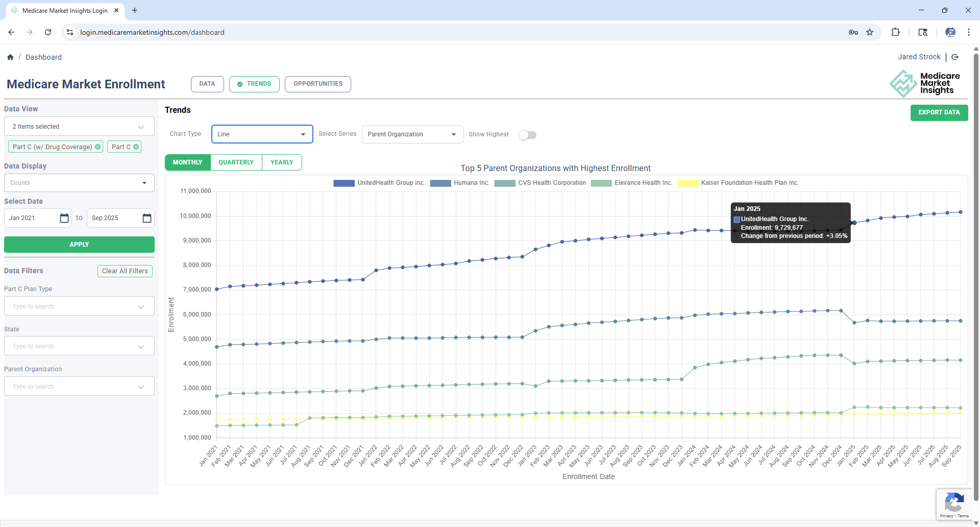The width and height of the screenshot is (980, 527).
Task: Click the Clear All Filters button
Action: [125, 271]
